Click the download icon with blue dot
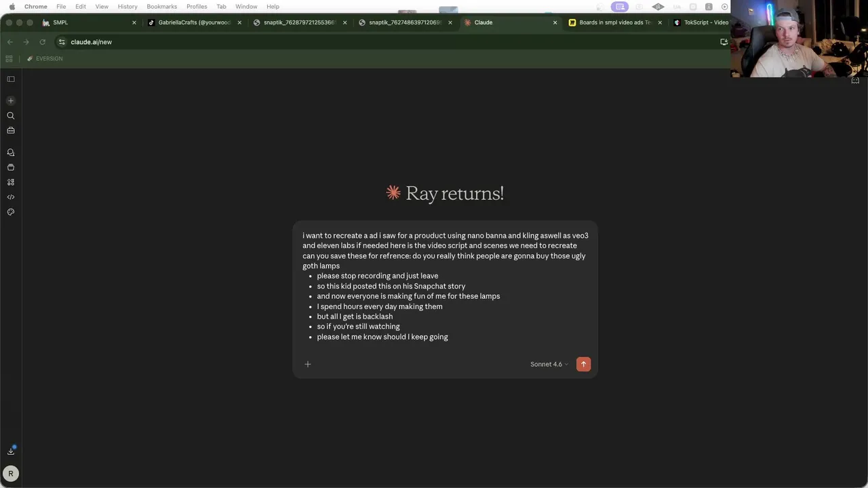The width and height of the screenshot is (868, 488). (x=11, y=451)
